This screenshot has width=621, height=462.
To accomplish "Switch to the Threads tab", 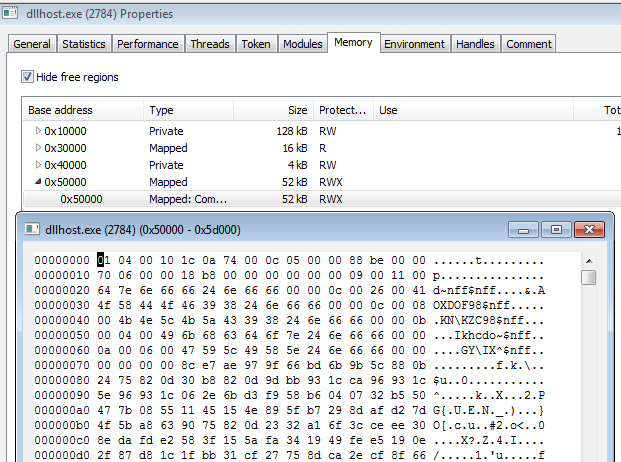I will 209,44.
